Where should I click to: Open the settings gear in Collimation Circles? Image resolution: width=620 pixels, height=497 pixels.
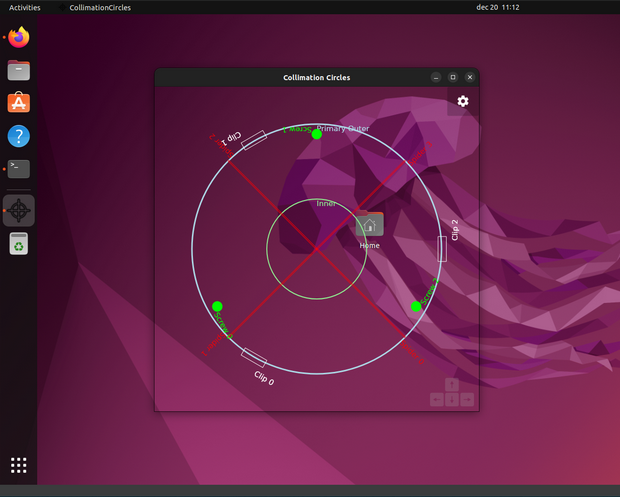(463, 101)
